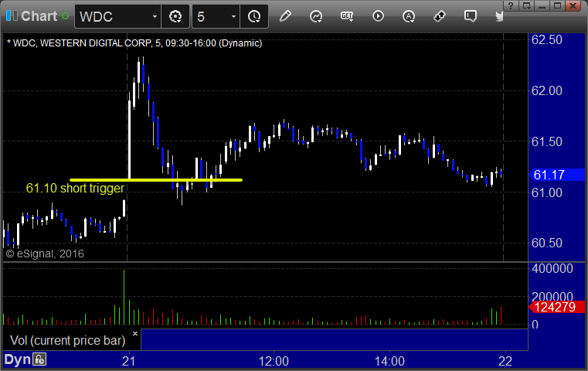Expand the WDC symbol dropdown arrow

[155, 16]
